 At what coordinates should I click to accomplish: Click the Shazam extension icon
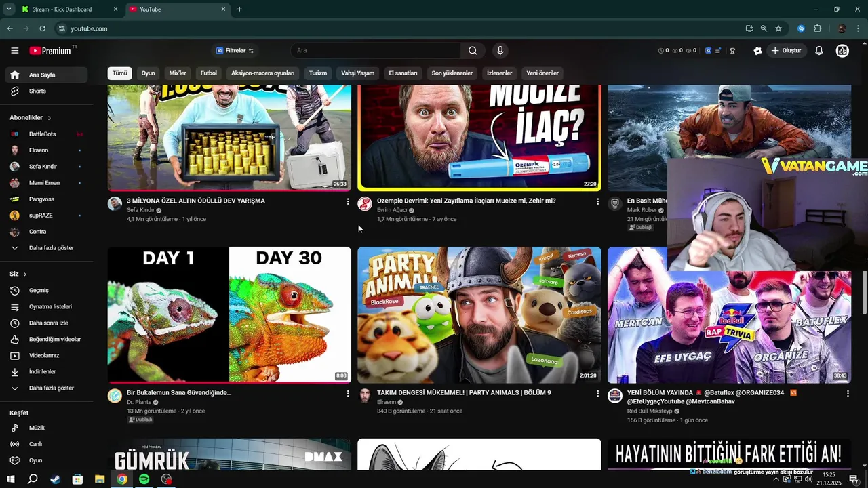801,28
